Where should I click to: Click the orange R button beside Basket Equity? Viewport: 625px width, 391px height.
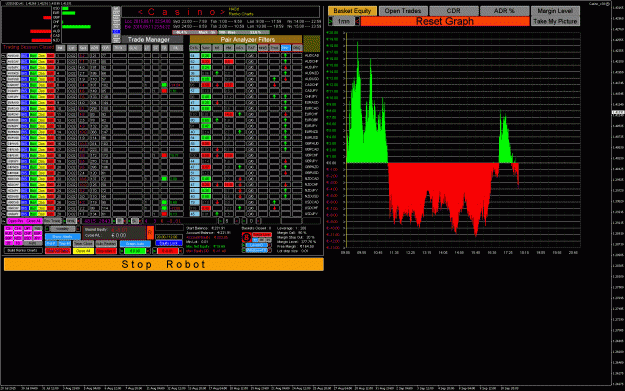(150, 233)
